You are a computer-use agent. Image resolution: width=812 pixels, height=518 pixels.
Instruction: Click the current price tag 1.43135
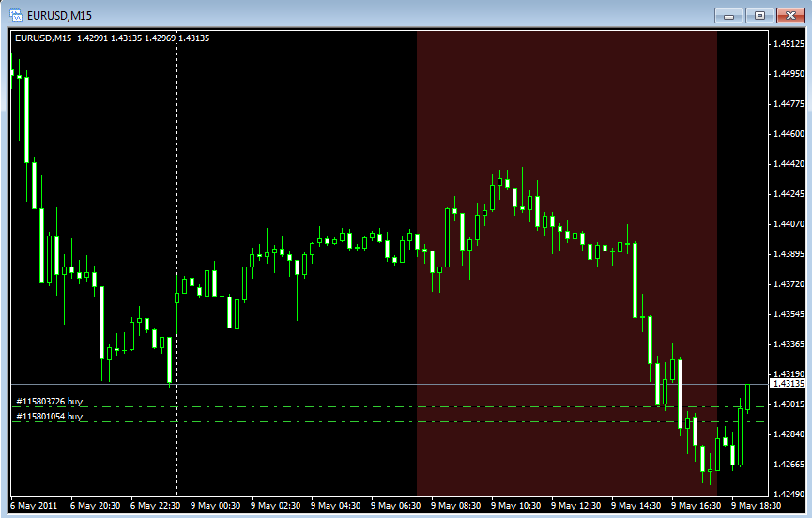click(x=789, y=384)
